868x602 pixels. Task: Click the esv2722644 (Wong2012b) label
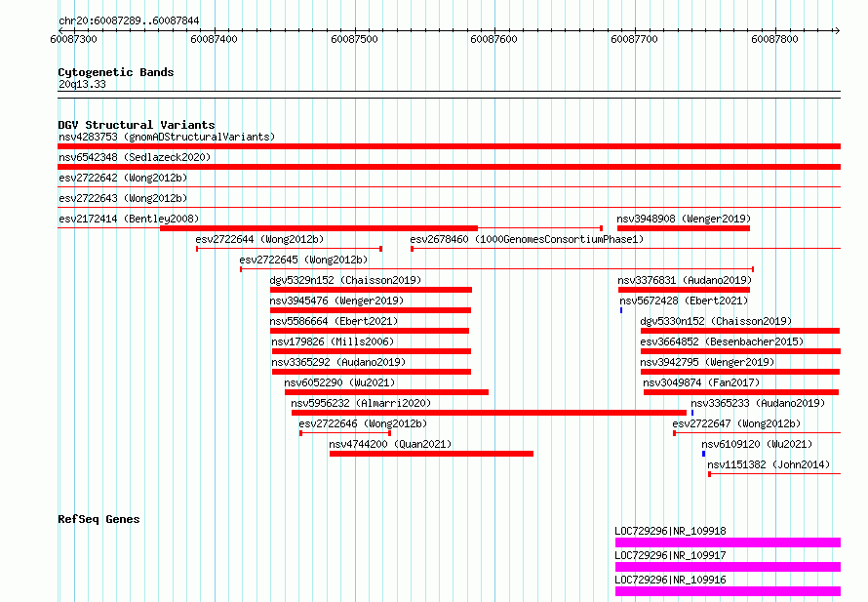(x=259, y=239)
